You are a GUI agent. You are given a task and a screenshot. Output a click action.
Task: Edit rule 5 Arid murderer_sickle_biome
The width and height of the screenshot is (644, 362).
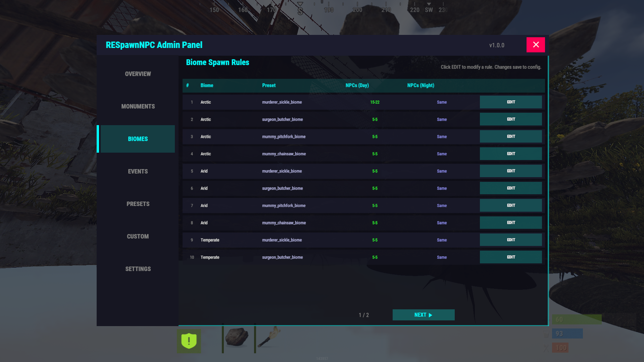(510, 171)
